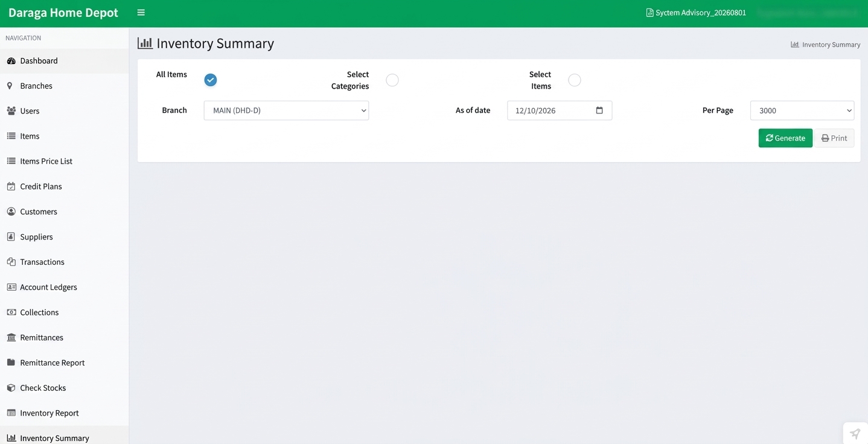The height and width of the screenshot is (444, 868).
Task: Click the Transactions icon in sidebar
Action: coord(11,262)
